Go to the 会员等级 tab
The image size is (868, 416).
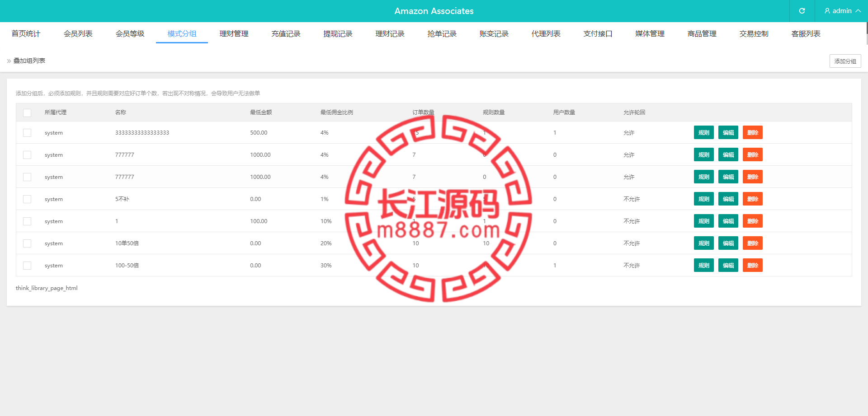click(x=130, y=34)
